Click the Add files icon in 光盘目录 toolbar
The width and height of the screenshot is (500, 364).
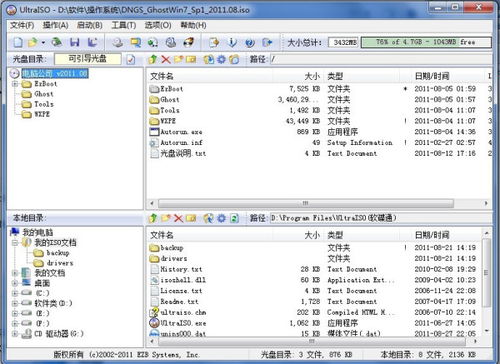(209, 59)
